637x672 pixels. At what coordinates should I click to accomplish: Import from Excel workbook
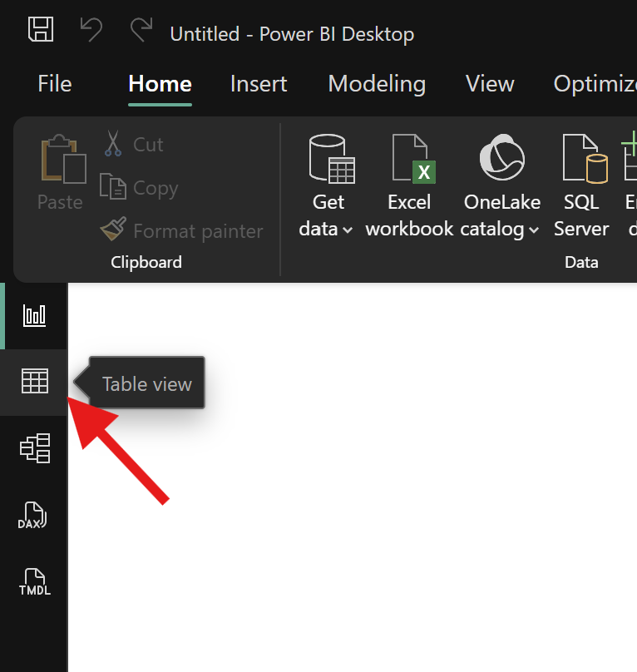coord(409,186)
